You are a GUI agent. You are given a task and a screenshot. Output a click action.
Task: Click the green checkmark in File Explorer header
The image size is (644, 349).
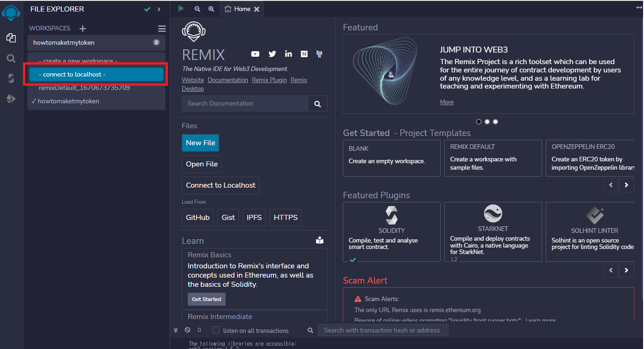point(147,9)
